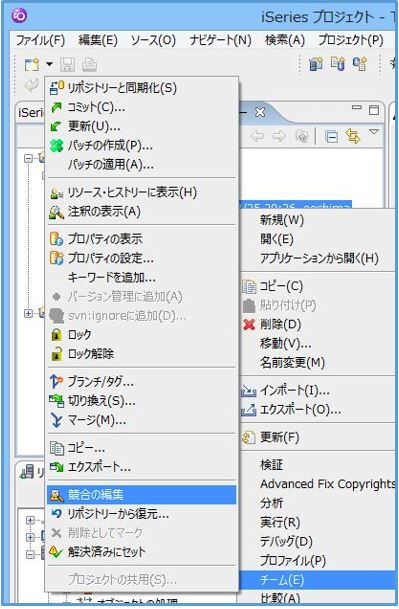Toggle link with editor double-arrow icon

point(353,136)
